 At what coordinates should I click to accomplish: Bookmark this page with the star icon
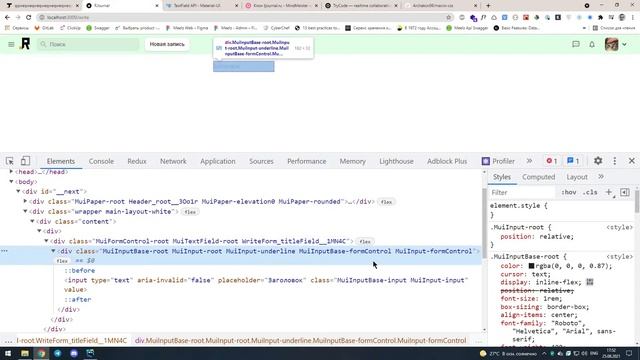pyautogui.click(x=449, y=17)
